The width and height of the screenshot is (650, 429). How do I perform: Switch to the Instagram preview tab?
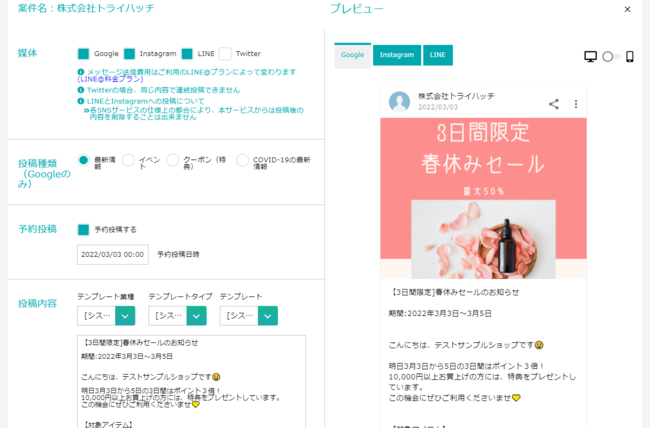(396, 55)
